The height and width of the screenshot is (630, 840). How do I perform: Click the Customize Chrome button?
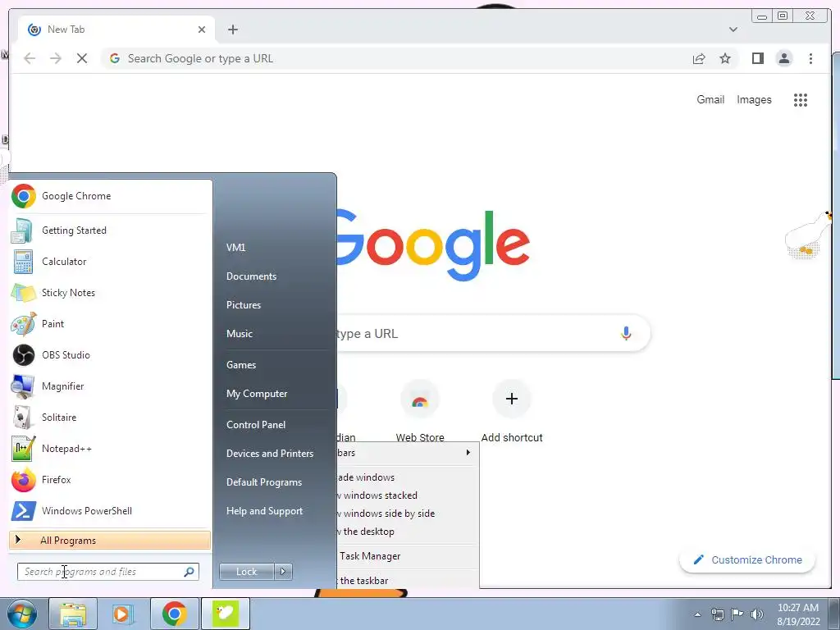747,559
